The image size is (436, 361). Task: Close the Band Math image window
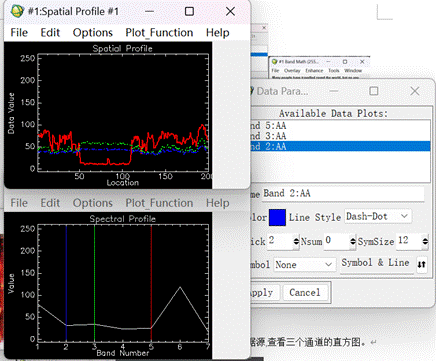(362, 62)
